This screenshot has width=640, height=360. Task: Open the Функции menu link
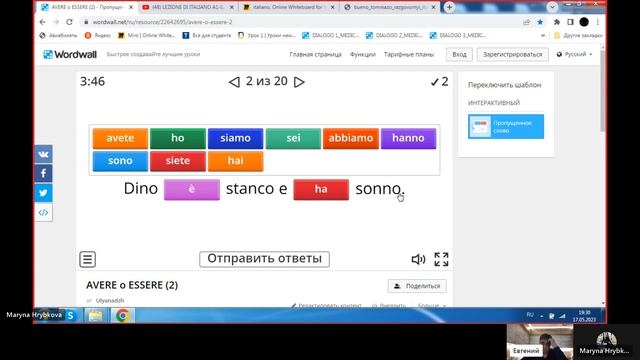362,54
